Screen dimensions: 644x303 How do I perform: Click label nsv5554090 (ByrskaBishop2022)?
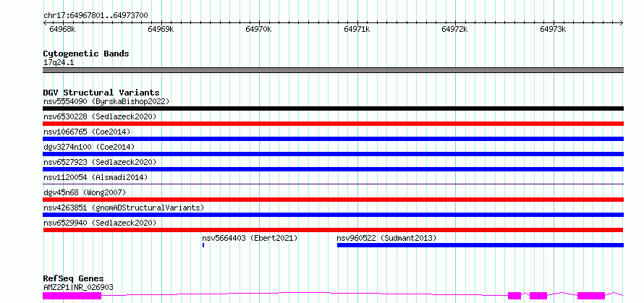pos(106,101)
